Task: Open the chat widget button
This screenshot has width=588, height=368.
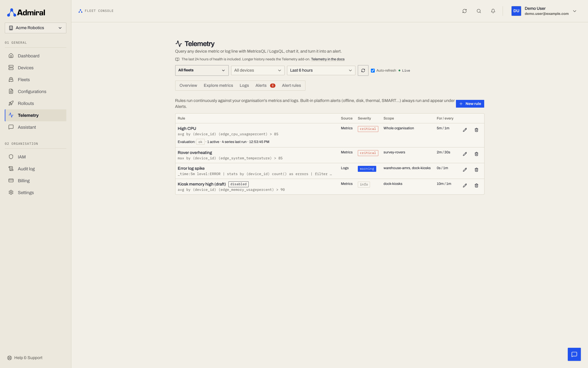Action: click(x=574, y=354)
